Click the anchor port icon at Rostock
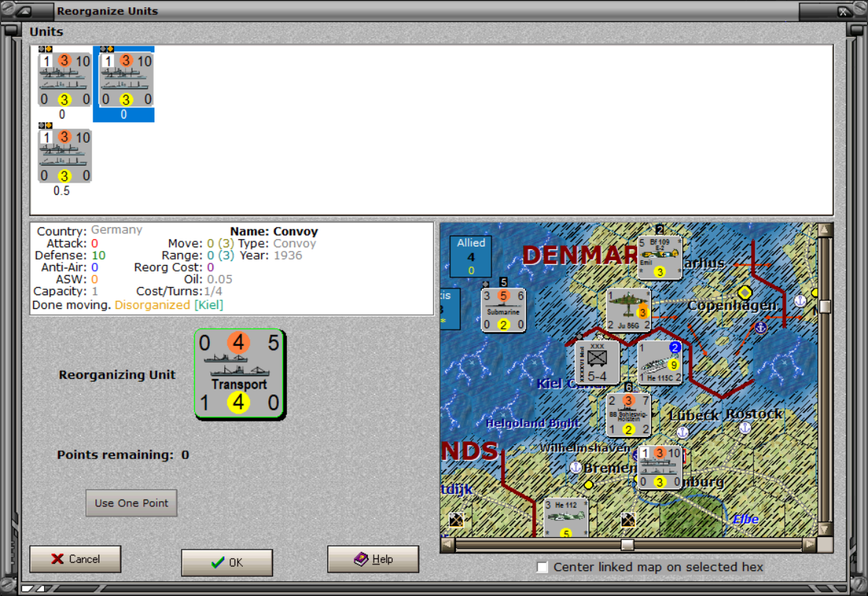 tap(745, 428)
